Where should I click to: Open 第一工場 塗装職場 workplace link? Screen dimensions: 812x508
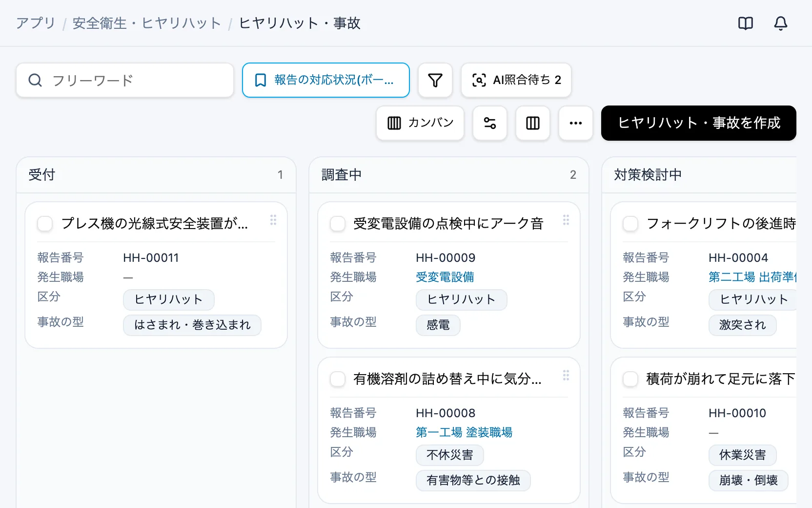click(464, 432)
